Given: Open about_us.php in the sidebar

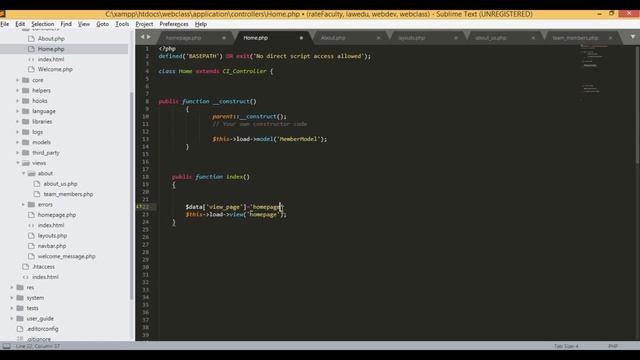Looking at the screenshot, I should (x=60, y=184).
